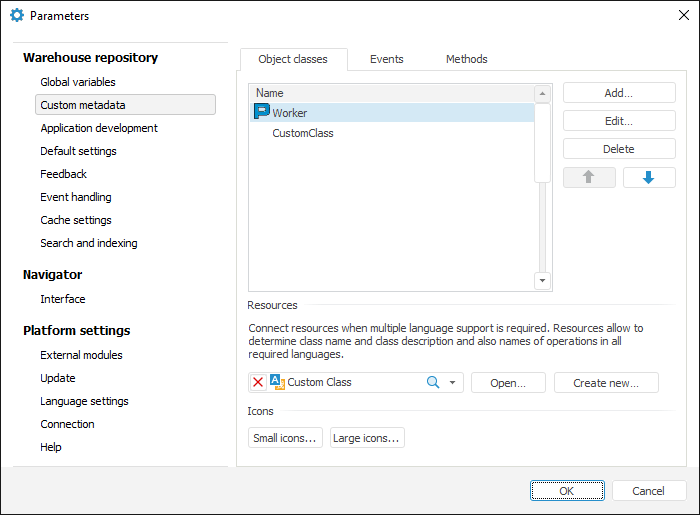Image resolution: width=700 pixels, height=515 pixels.
Task: Close the Parameters dialog window
Action: 683,15
